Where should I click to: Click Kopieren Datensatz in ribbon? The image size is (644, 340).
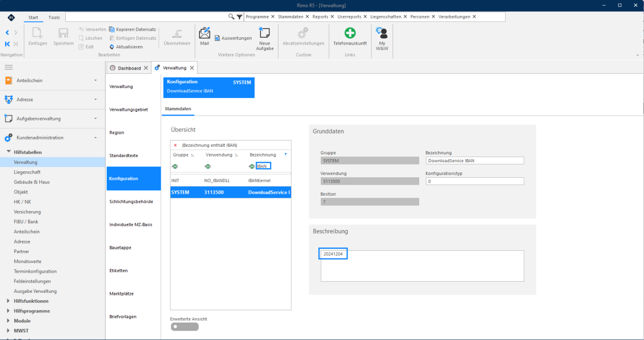click(133, 30)
